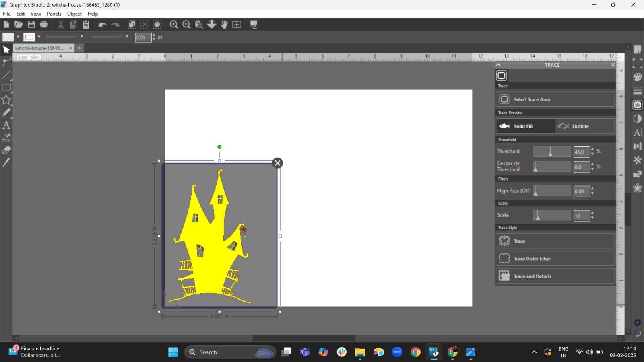Increase the High Pass filter value
This screenshot has height=362, width=644.
[592, 189]
